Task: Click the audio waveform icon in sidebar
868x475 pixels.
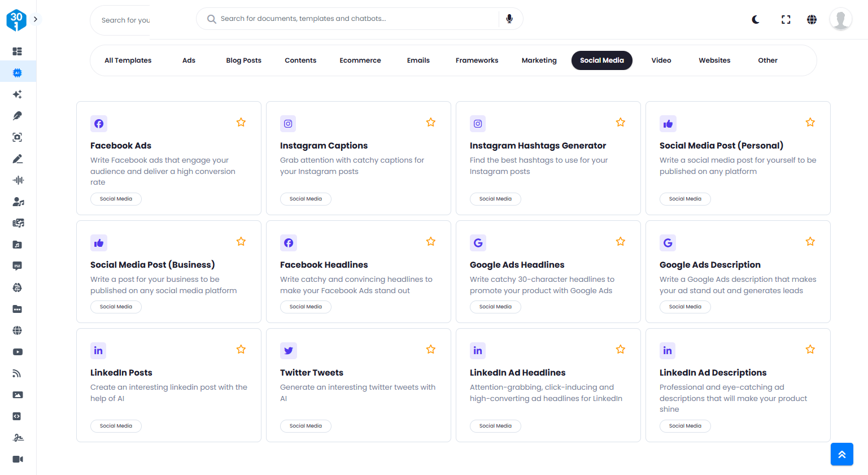Action: (18, 180)
